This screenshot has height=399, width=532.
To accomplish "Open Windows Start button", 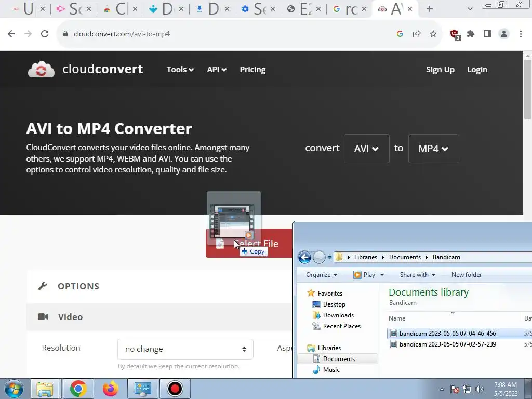I will tap(14, 389).
